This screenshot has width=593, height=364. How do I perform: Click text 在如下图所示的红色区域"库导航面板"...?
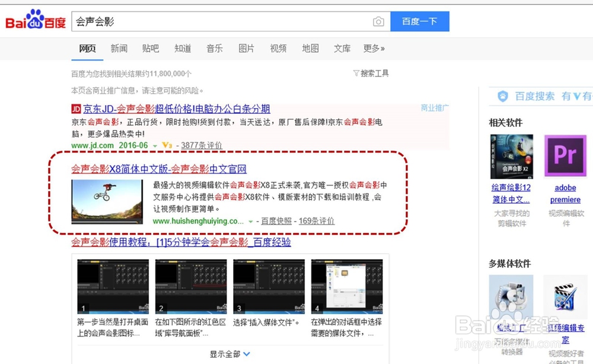click(190, 328)
